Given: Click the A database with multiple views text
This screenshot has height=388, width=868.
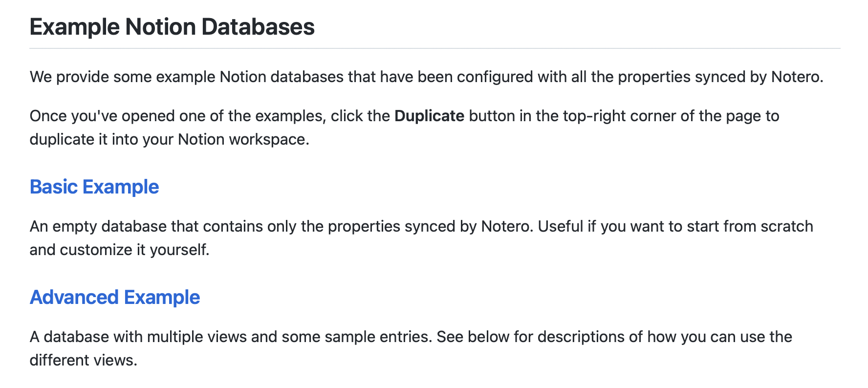Looking at the screenshot, I should pos(411,348).
